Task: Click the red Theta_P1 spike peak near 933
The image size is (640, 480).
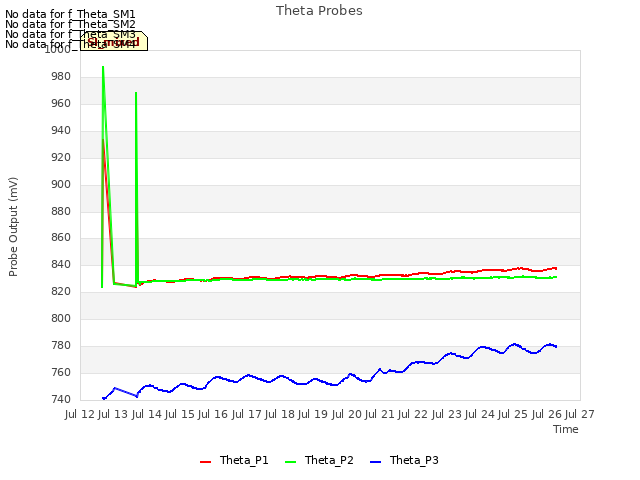Action: pyautogui.click(x=103, y=140)
